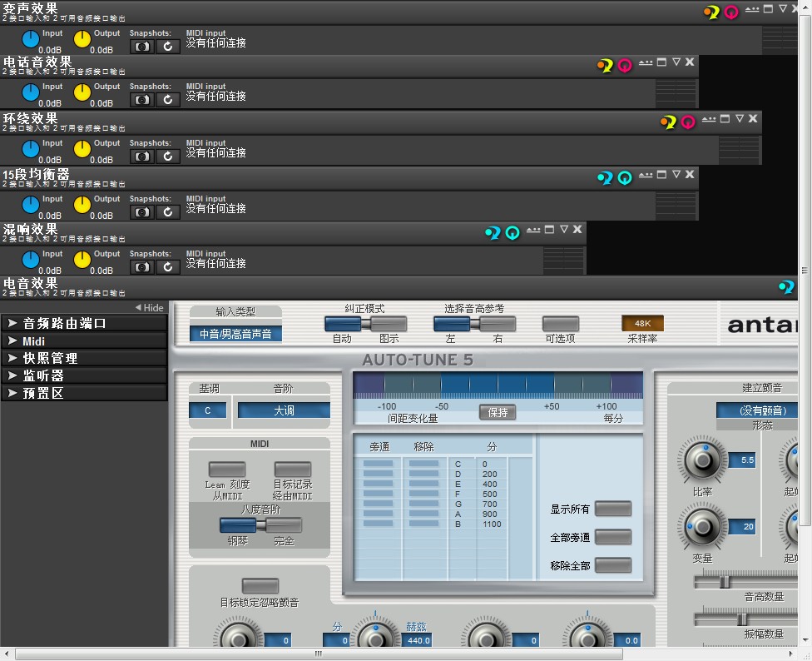The width and height of the screenshot is (812, 661).
Task: Enable Learn 刻度 从MIDI button
Action: coord(227,470)
